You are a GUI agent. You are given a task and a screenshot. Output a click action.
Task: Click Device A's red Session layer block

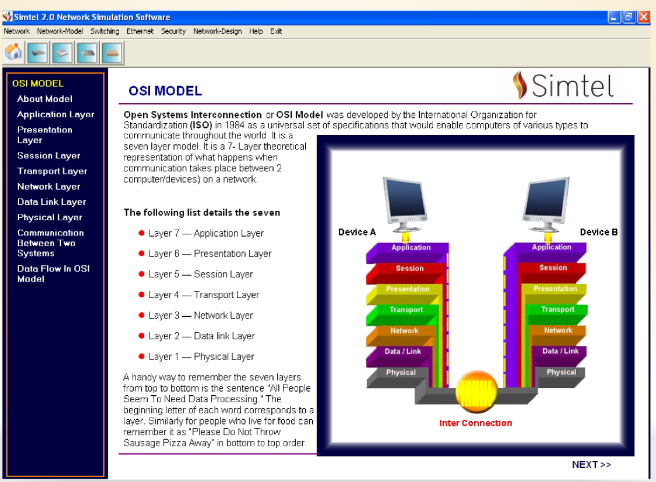[408, 268]
